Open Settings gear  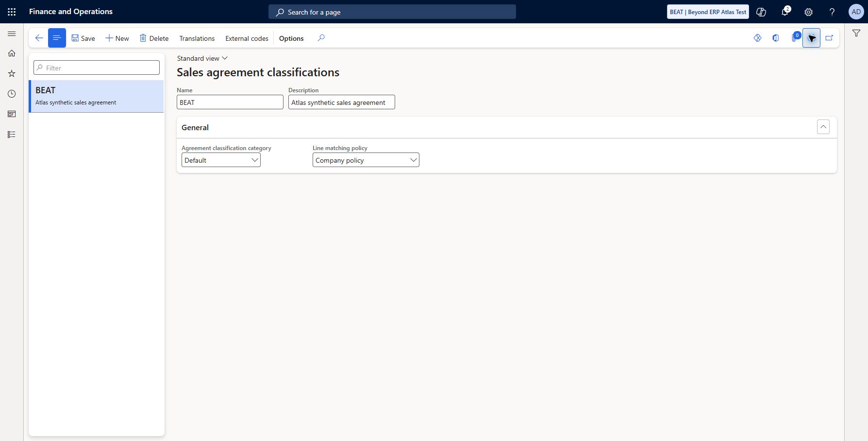(808, 12)
